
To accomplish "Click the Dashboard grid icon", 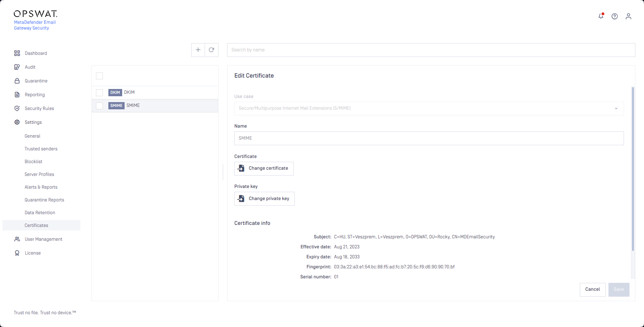I will click(17, 53).
